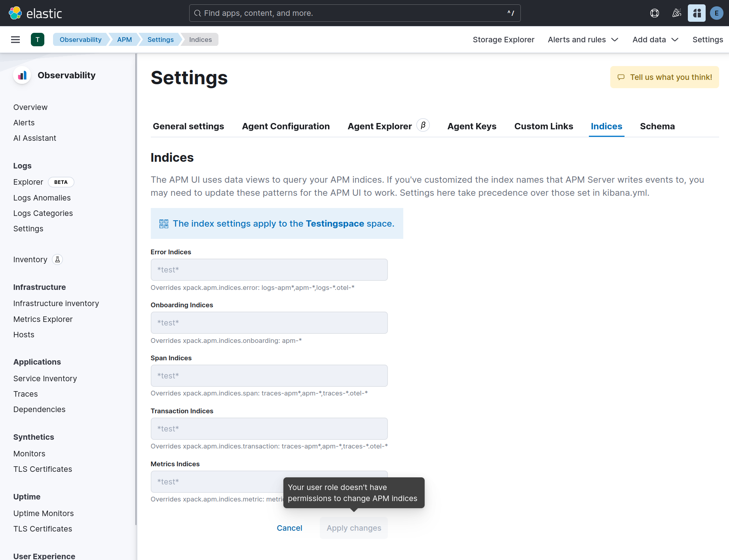The image size is (729, 560).
Task: Open Hosts in the sidebar
Action: pyautogui.click(x=24, y=335)
